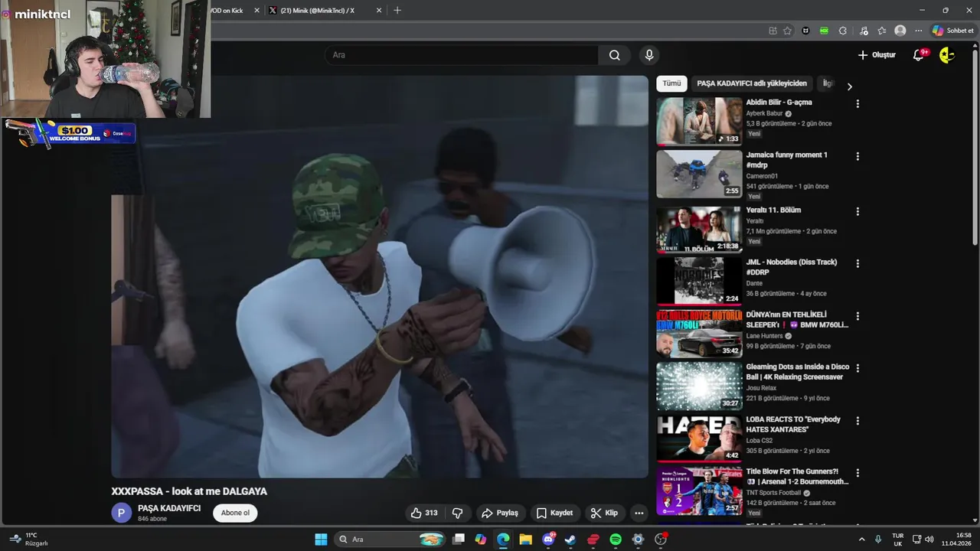Open Yeraltı 11. Bölüm thumbnail
This screenshot has height=551, width=980.
click(699, 229)
